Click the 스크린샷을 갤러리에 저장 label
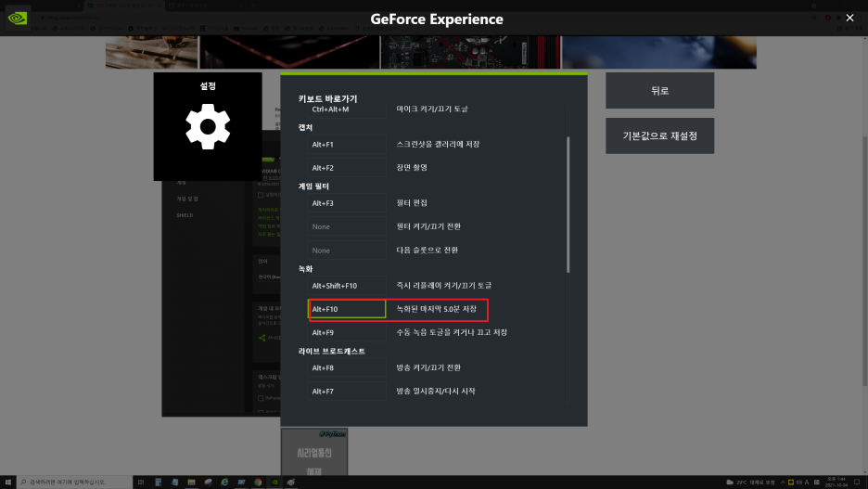Viewport: 868px width, 489px height. coord(438,144)
